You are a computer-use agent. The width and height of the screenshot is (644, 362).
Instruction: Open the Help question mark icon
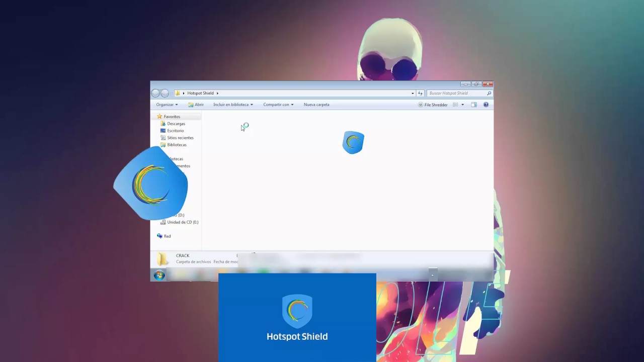pos(486,105)
